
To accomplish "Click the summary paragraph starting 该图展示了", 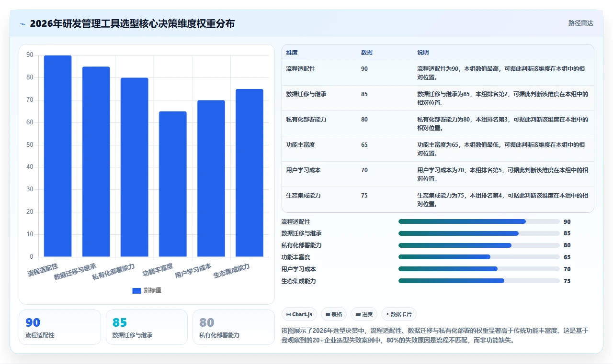I will coord(435,336).
